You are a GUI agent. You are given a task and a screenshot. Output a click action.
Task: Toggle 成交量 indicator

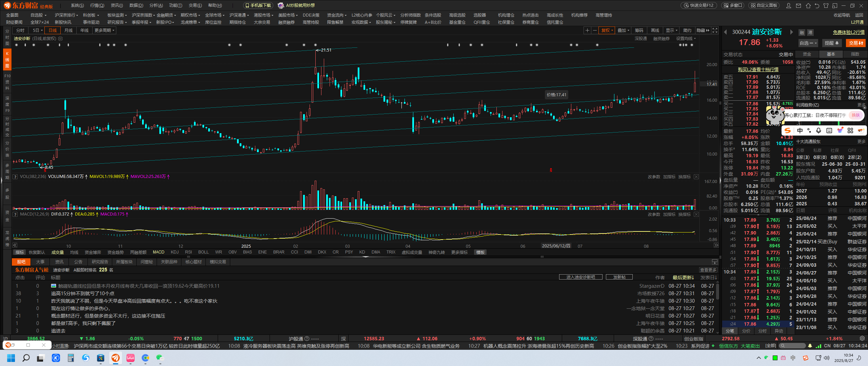[57, 252]
